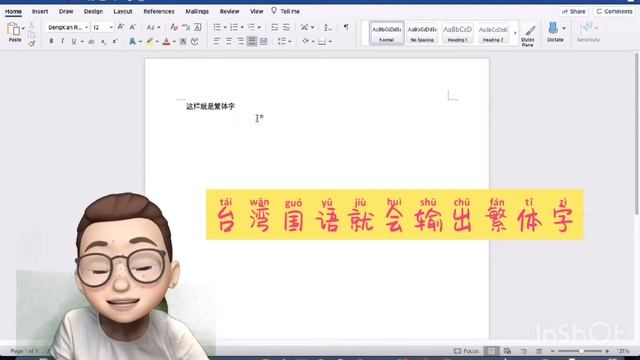Viewport: 640px width, 360px height.
Task: Apply the Normal style
Action: point(386,33)
